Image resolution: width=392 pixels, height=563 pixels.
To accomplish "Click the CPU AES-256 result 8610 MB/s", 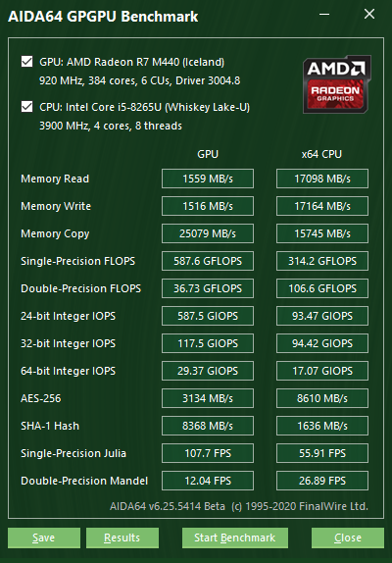I will pos(322,398).
